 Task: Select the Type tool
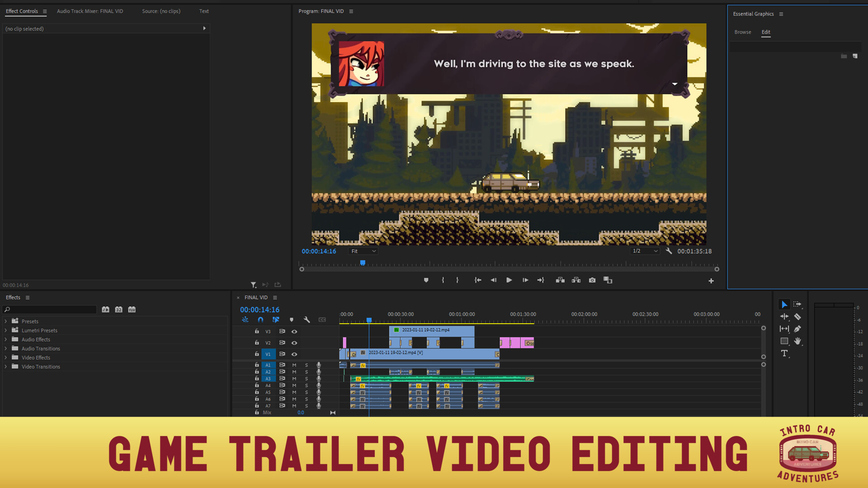[784, 353]
